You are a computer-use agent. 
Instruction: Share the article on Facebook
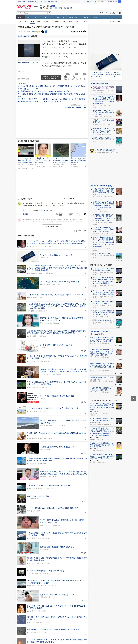click(46, 32)
